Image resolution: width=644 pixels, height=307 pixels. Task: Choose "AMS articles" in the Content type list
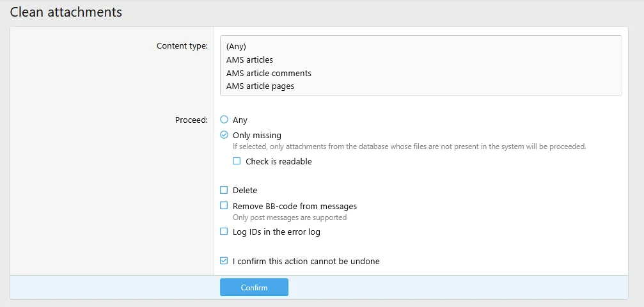point(249,59)
